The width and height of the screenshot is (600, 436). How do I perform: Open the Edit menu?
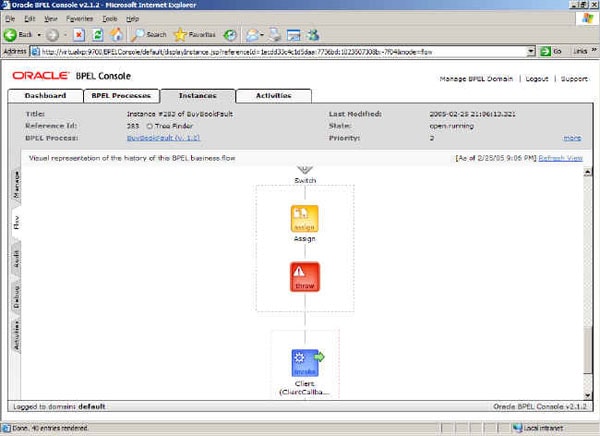29,19
